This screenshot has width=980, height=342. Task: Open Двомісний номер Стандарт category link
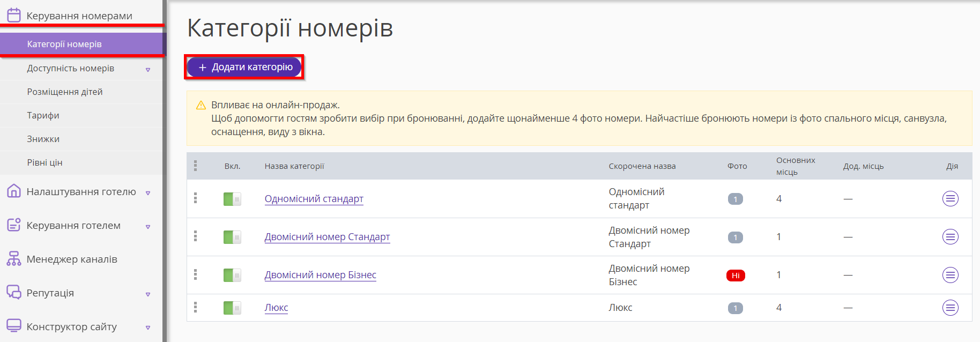point(327,237)
